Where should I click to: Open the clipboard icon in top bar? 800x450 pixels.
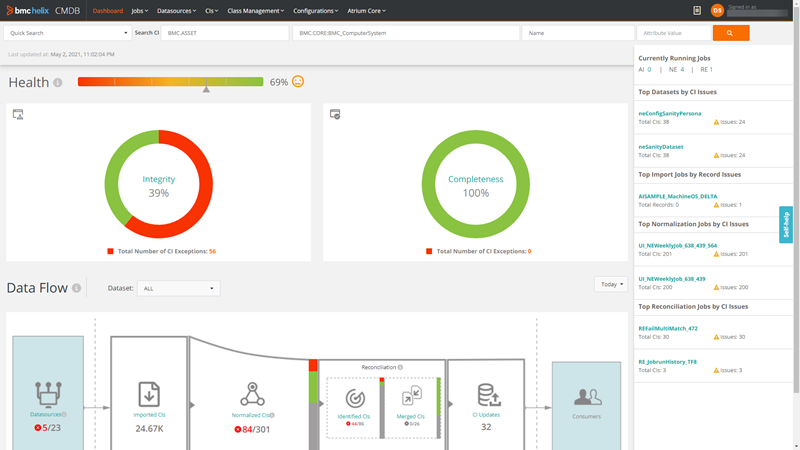click(697, 10)
